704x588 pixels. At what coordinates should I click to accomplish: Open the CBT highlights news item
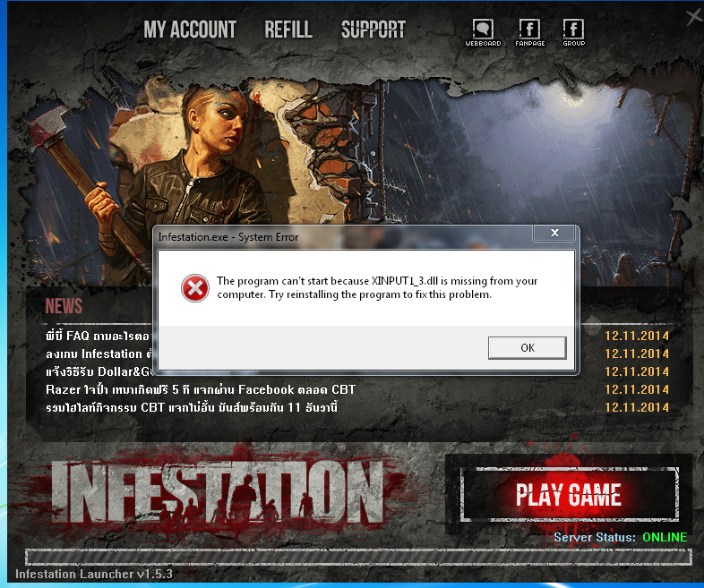[192, 407]
